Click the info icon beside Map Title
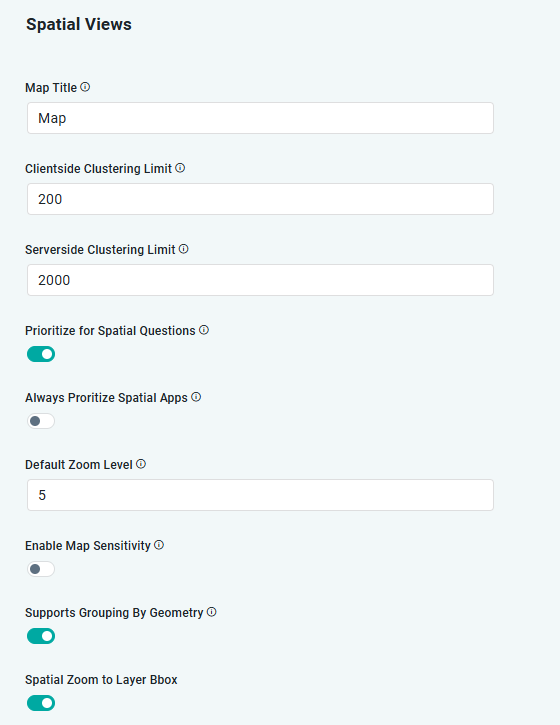560x725 pixels. [x=85, y=87]
